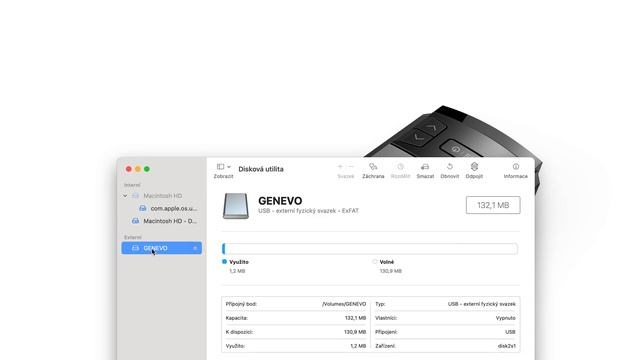Click the com.apple.os.u... volume icon
This screenshot has width=640, height=360.
(x=142, y=209)
